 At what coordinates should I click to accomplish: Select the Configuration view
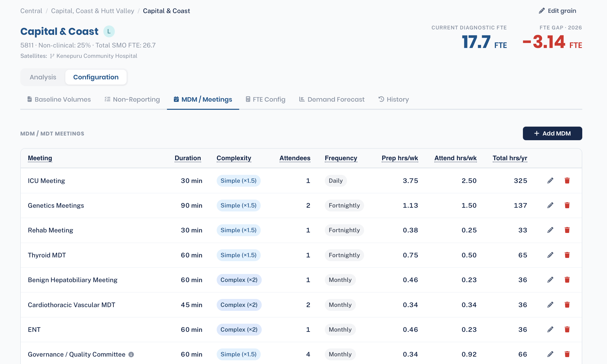point(96,77)
